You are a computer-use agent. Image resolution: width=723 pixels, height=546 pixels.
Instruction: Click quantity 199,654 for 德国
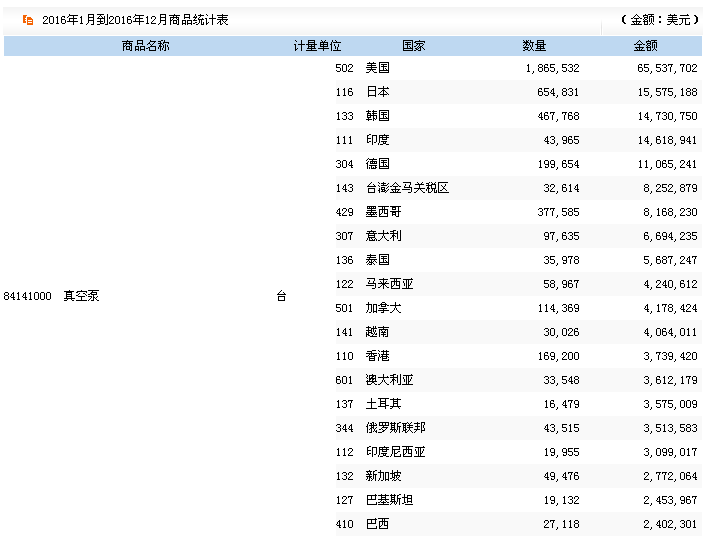pos(558,164)
